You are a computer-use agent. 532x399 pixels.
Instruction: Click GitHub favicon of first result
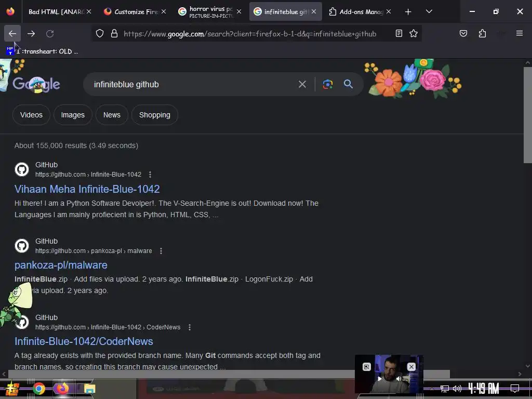tap(22, 169)
